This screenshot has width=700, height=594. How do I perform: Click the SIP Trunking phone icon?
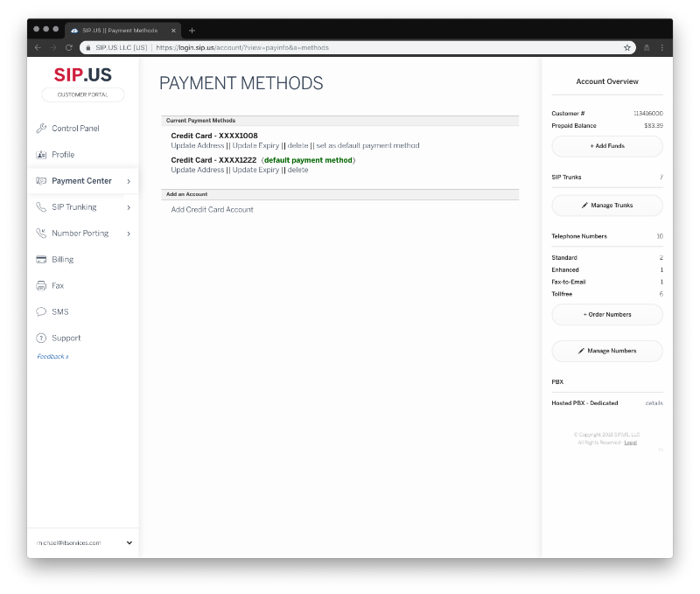point(41,207)
